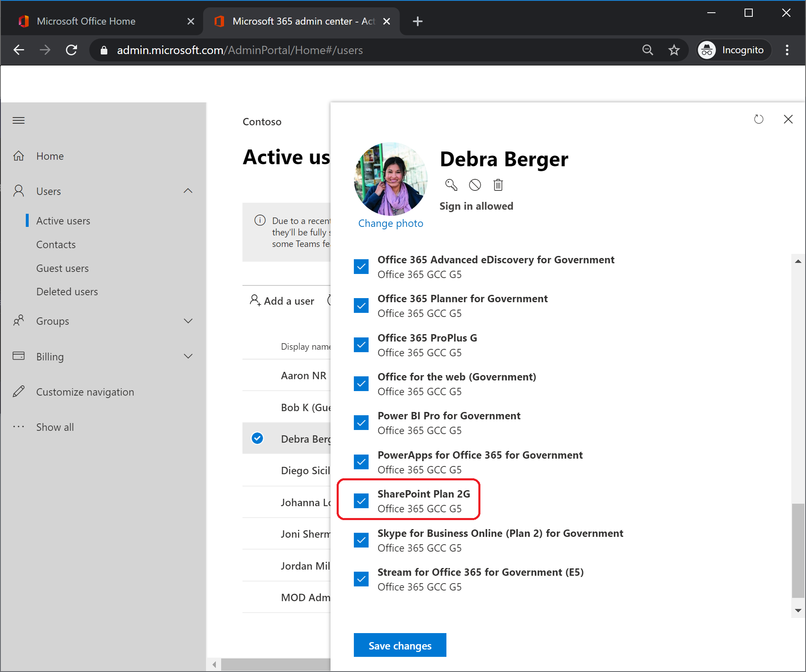Open Customize navigation pencil icon
The height and width of the screenshot is (672, 806).
pos(18,391)
